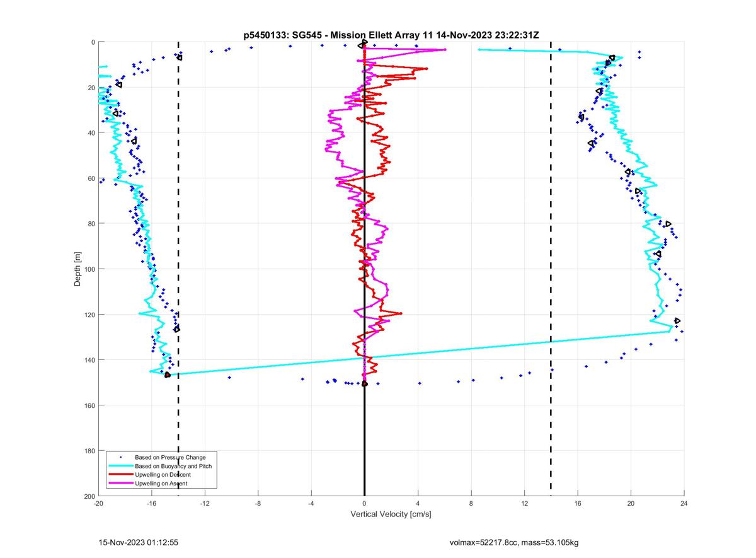Click the cyan line sample in the legend

pyautogui.click(x=120, y=465)
